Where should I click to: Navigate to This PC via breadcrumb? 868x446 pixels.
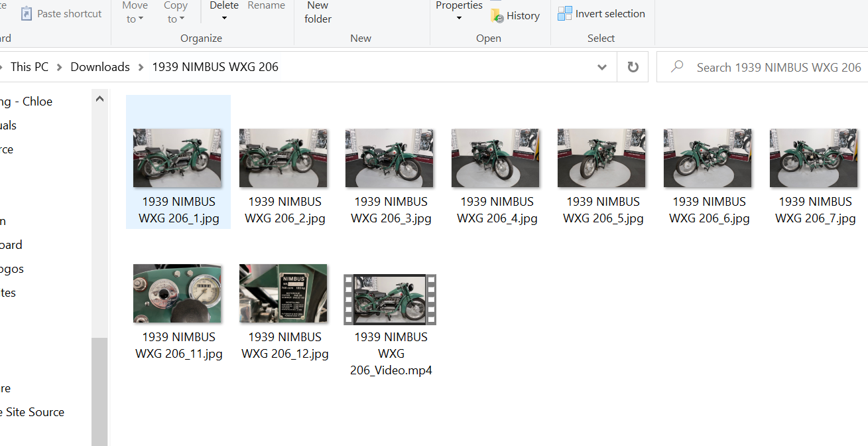tap(29, 66)
